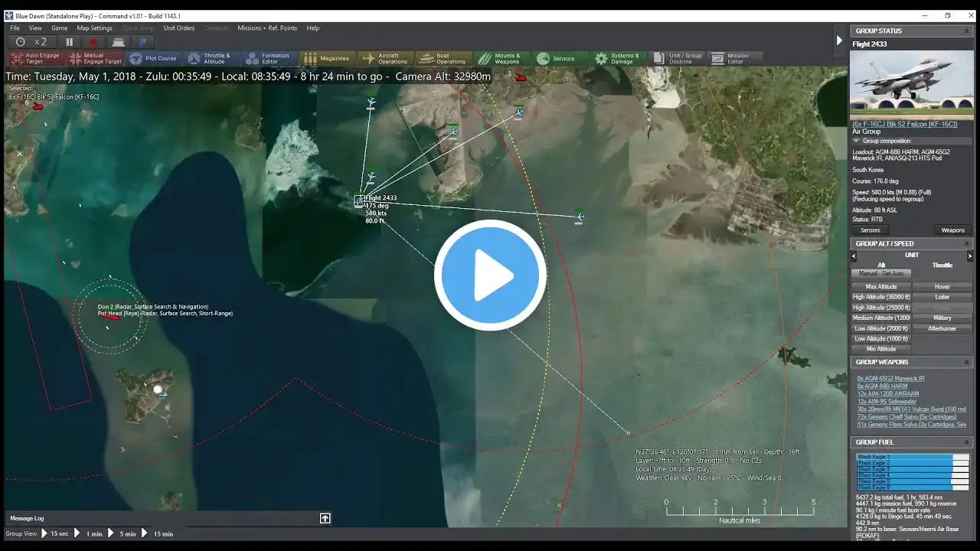Set throttle to Loiter
980x551 pixels.
942,297
